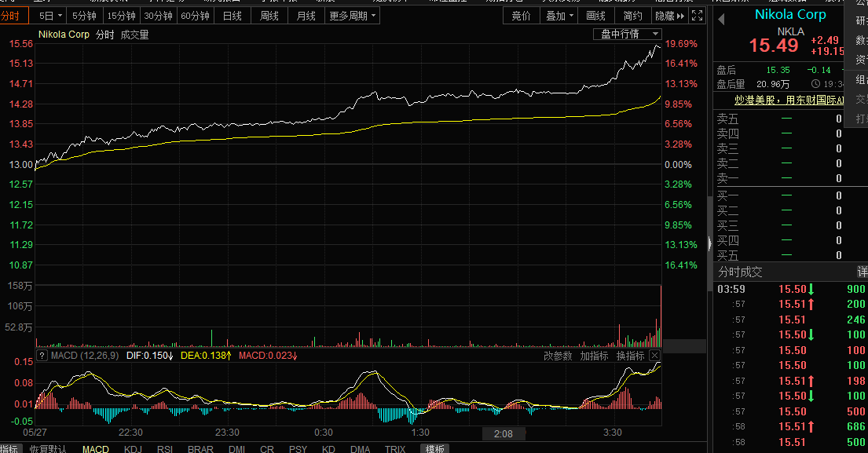The image size is (868, 453).
Task: Open the 叠加 overlay dropdown
Action: [559, 16]
